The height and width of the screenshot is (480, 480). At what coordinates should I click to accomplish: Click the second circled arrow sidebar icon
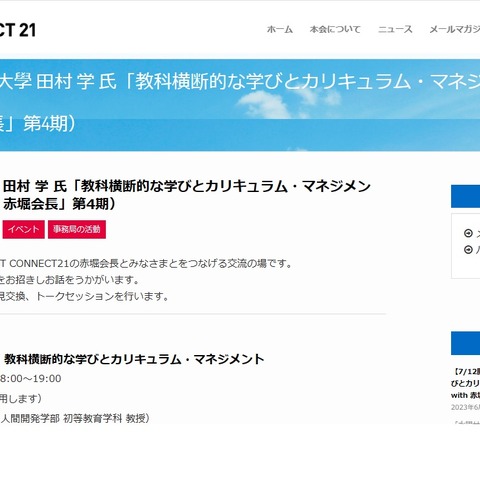pyautogui.click(x=468, y=249)
